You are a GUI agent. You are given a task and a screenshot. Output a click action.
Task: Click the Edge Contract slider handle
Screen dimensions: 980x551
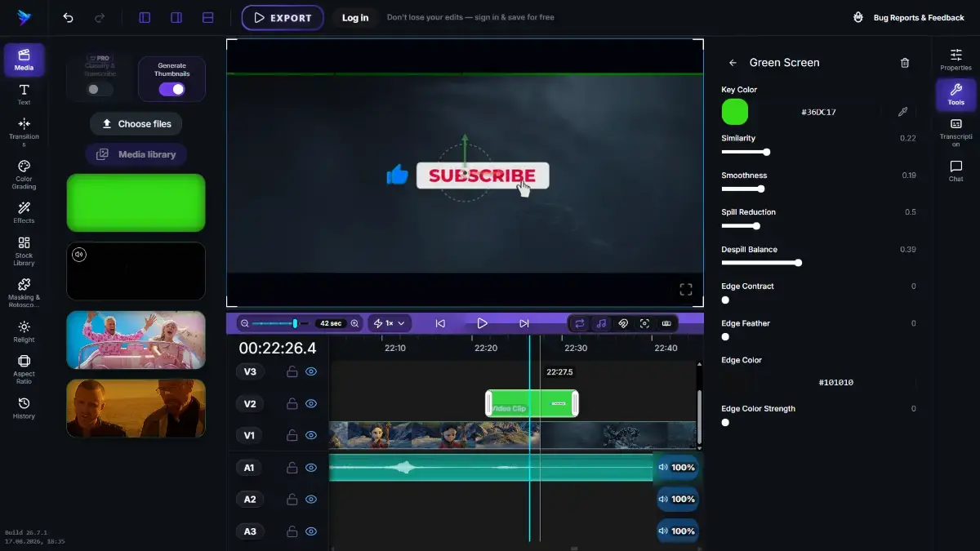(x=725, y=300)
